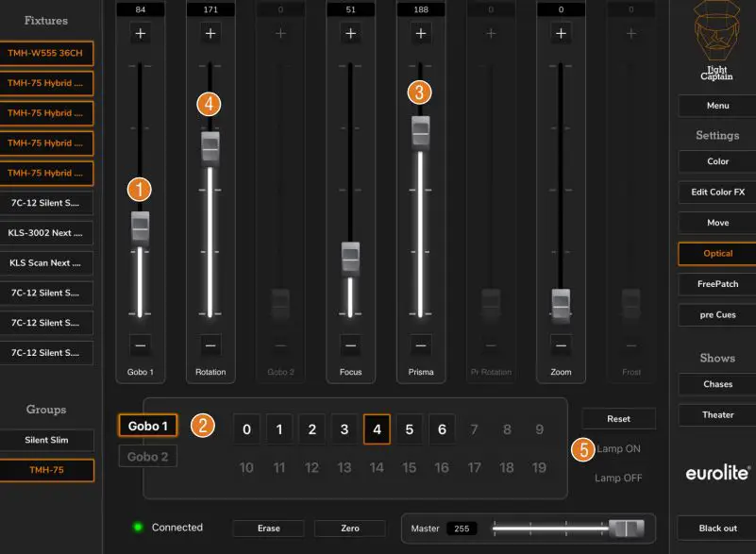Choose gobo number 5
The height and width of the screenshot is (554, 756).
[410, 429]
